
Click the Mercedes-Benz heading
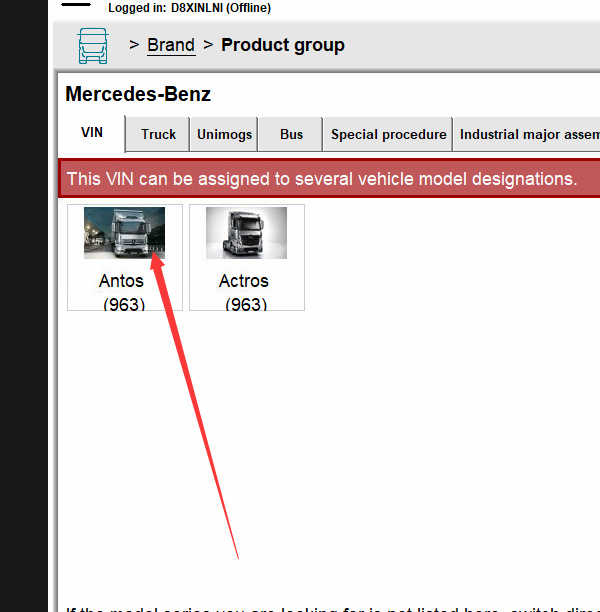pyautogui.click(x=138, y=94)
